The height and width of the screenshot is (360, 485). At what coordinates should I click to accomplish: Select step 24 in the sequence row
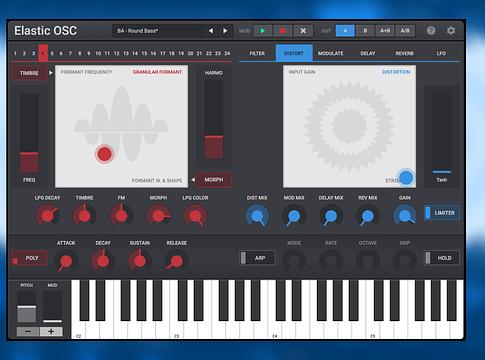coord(227,53)
